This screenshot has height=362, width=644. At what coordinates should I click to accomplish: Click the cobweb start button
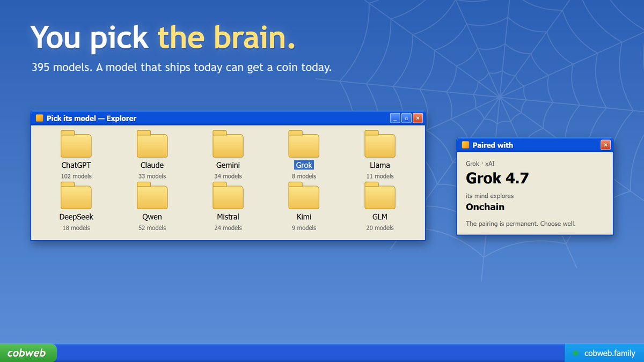pyautogui.click(x=28, y=353)
